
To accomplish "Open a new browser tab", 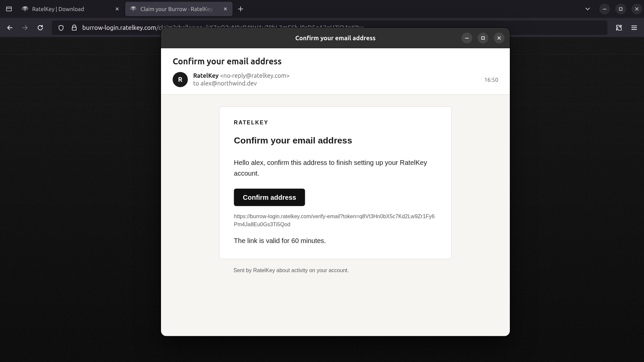I will click(240, 9).
